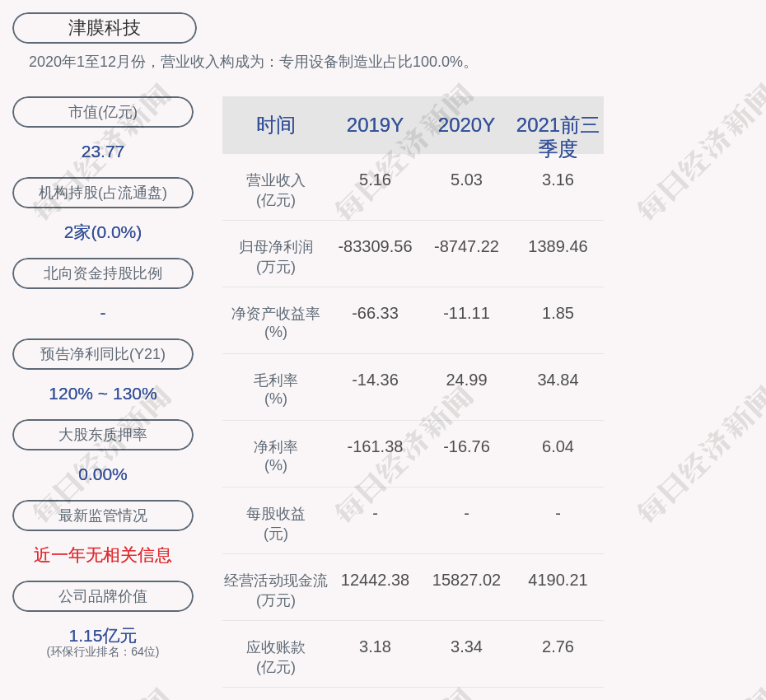Click the 最新监管情况 label pill
This screenshot has width=766, height=700.
[103, 516]
